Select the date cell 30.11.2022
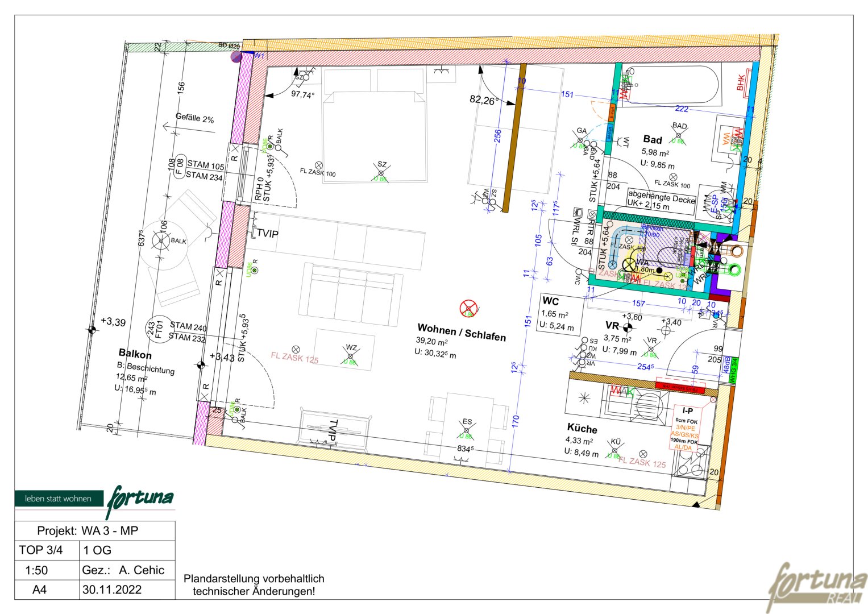Viewport: 868px width, 614px height. pos(113,590)
